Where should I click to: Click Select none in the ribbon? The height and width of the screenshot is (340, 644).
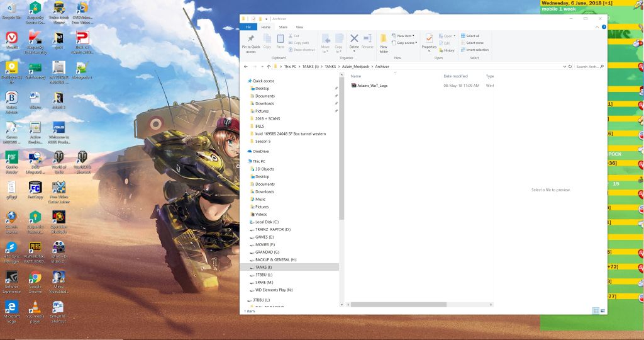pos(472,43)
